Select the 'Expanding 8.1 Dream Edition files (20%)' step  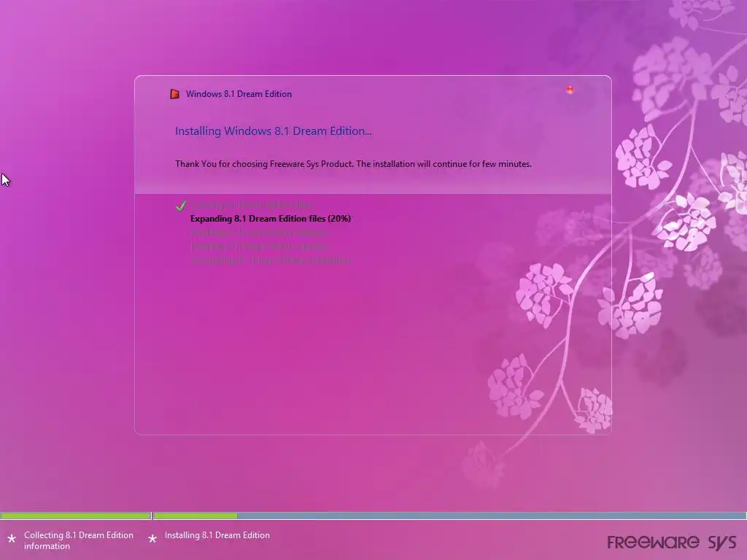pos(271,219)
